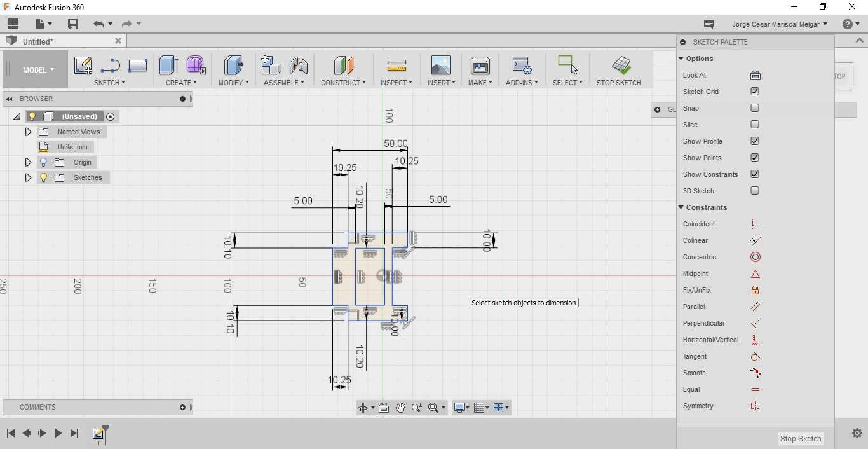The height and width of the screenshot is (449, 868).
Task: Apply the Midpoint constraint
Action: (755, 273)
